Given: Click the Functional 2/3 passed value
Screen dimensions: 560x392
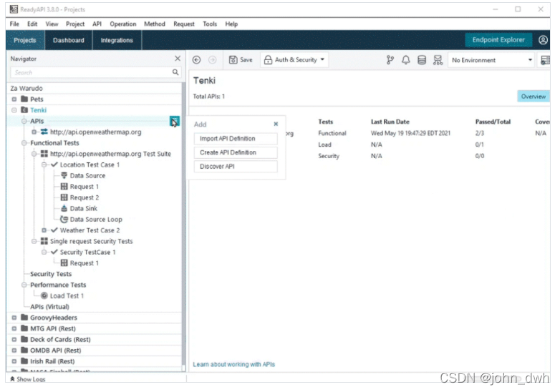Looking at the screenshot, I should pos(479,133).
